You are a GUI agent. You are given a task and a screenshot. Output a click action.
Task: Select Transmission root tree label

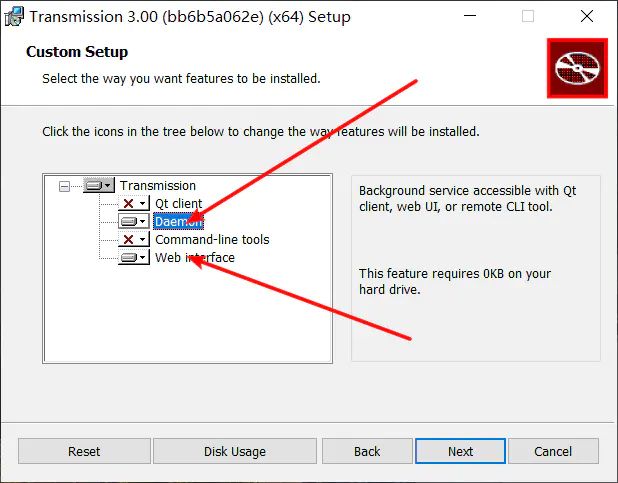point(157,186)
